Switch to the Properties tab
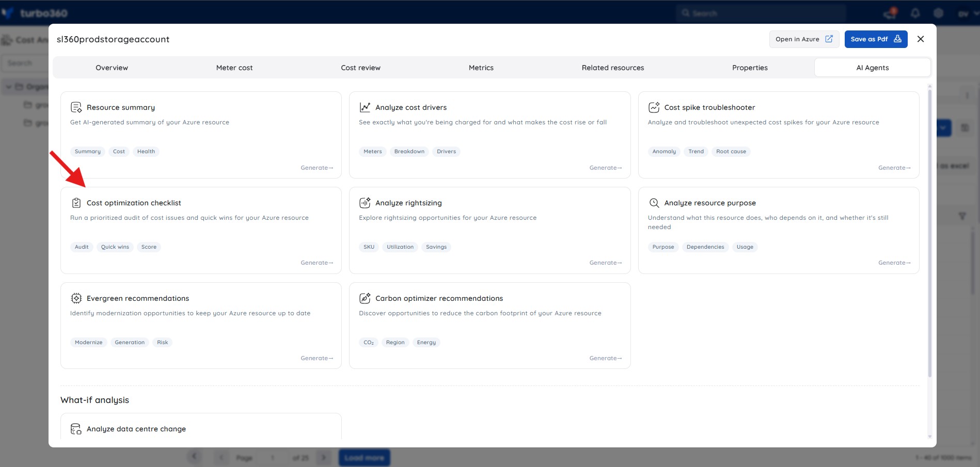Viewport: 980px width, 467px height. coord(750,68)
